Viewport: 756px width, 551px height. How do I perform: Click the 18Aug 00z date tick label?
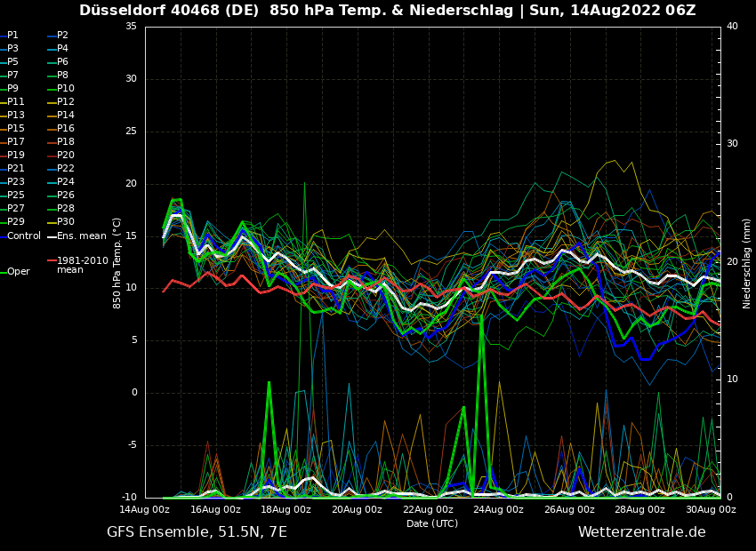coord(286,510)
